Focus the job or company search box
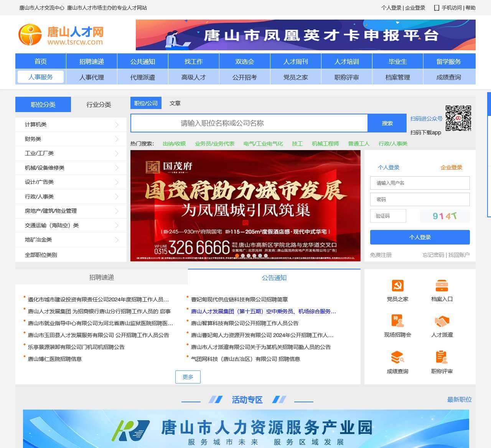The height and width of the screenshot is (448, 491). [249, 123]
